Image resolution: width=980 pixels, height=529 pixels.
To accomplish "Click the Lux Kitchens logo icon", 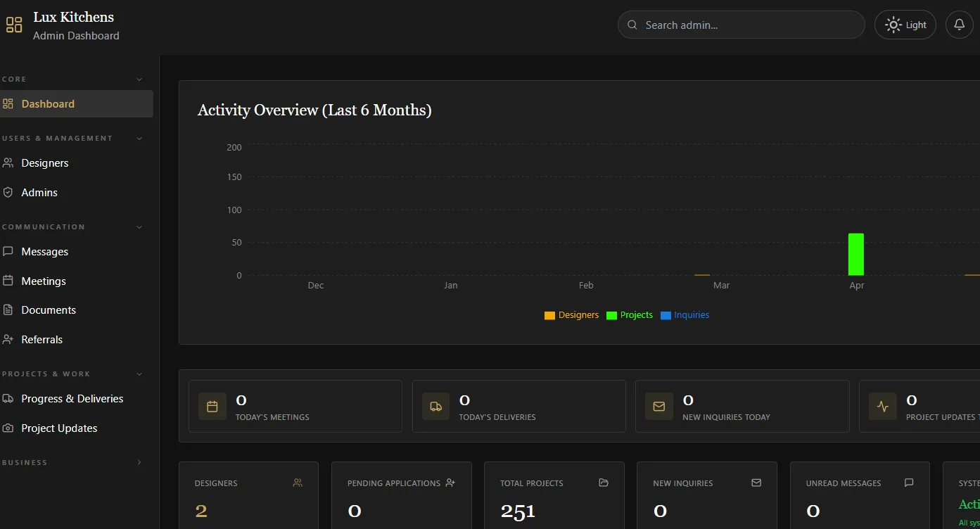I will [x=14, y=25].
